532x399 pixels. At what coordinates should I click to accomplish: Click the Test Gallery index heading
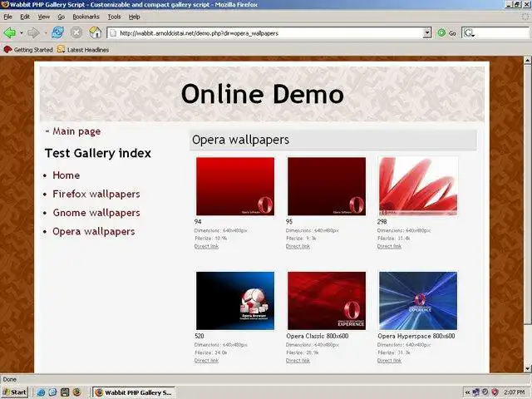coord(98,153)
